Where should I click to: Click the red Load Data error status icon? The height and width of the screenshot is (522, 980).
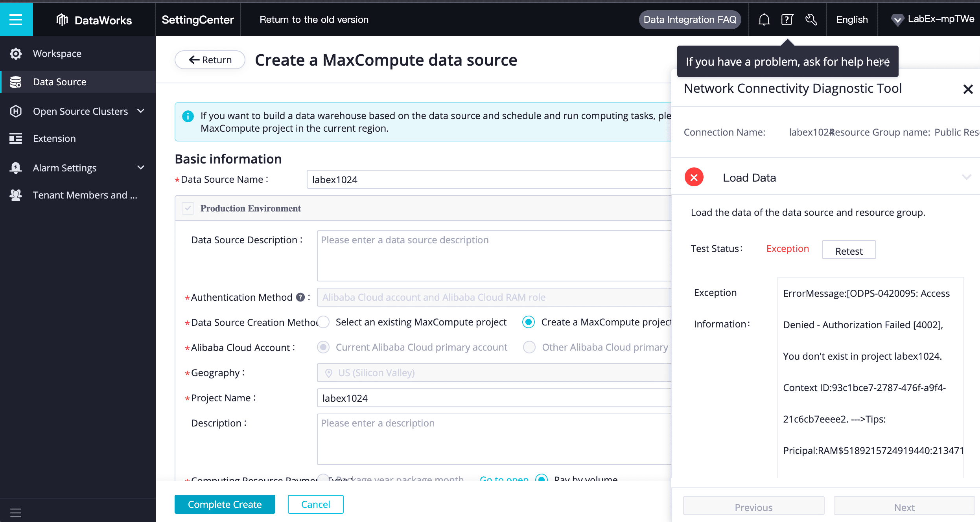tap(694, 177)
